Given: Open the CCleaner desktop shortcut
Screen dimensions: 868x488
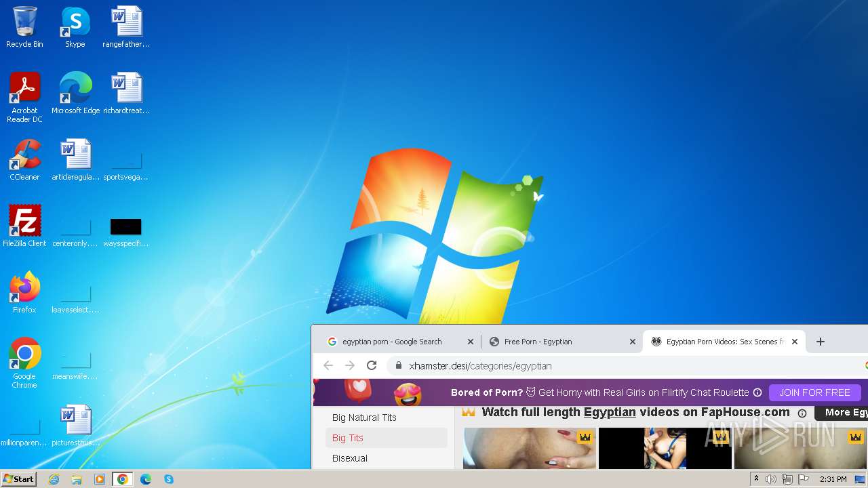Looking at the screenshot, I should click(x=24, y=160).
